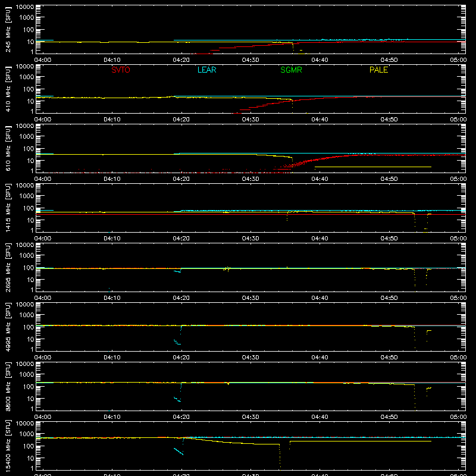Click the 1000 y-axis value on the 410 MHz plot
Image resolution: width=476 pixels, height=476 pixels.
tap(27, 77)
